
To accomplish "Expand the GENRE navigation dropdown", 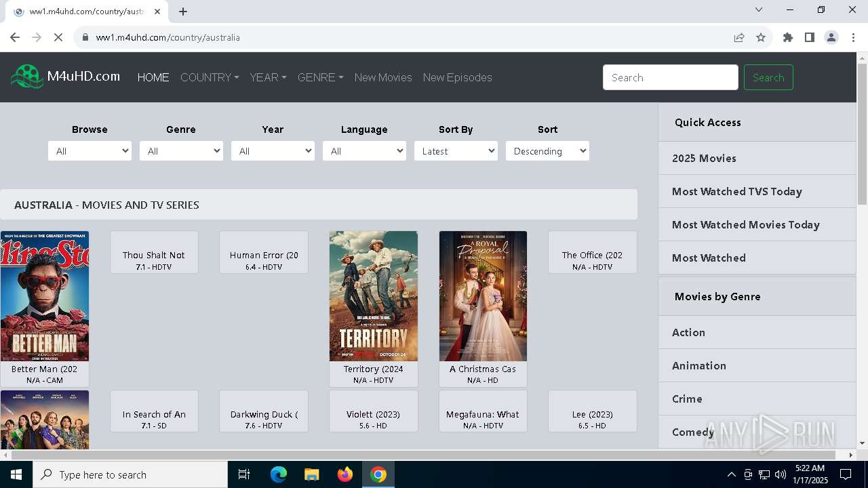I will tap(320, 77).
